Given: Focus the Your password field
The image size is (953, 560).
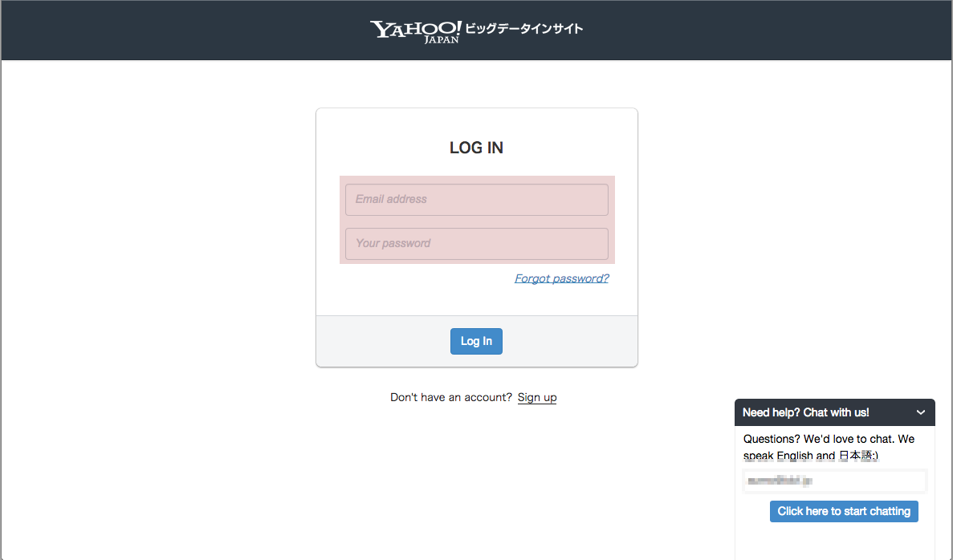Looking at the screenshot, I should 477,244.
